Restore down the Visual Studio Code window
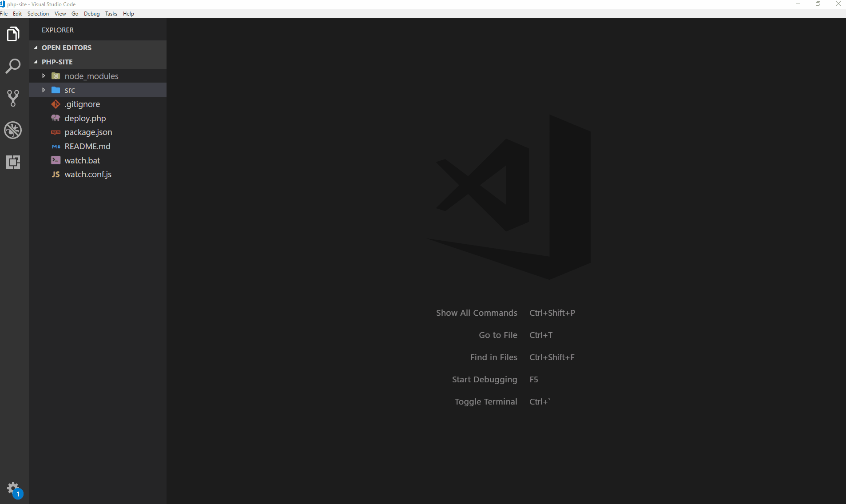846x504 pixels. pos(818,4)
